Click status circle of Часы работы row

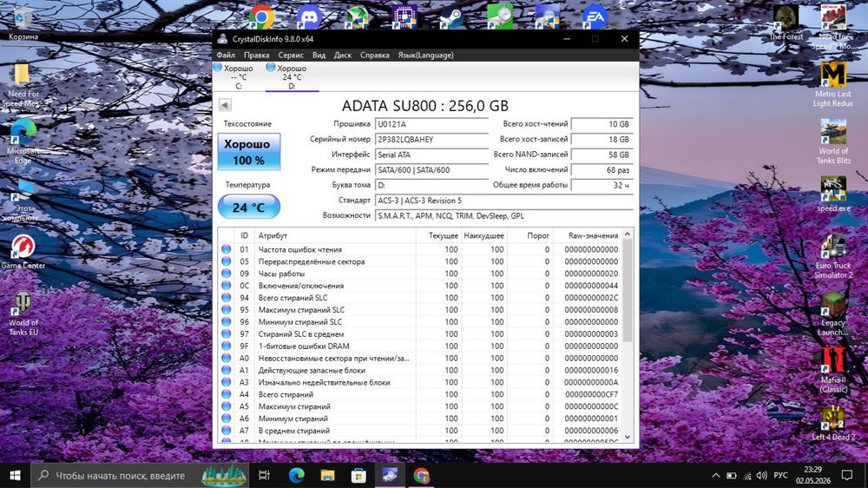[x=227, y=274]
